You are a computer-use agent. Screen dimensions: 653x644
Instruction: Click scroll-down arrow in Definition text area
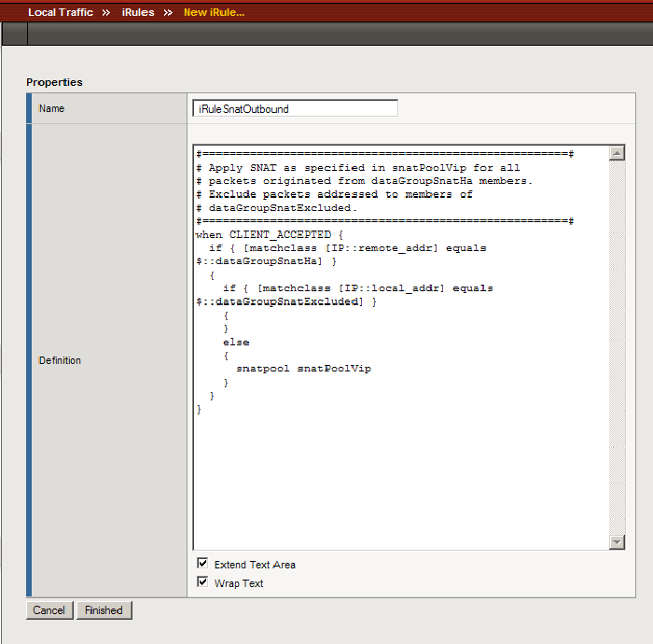(617, 542)
